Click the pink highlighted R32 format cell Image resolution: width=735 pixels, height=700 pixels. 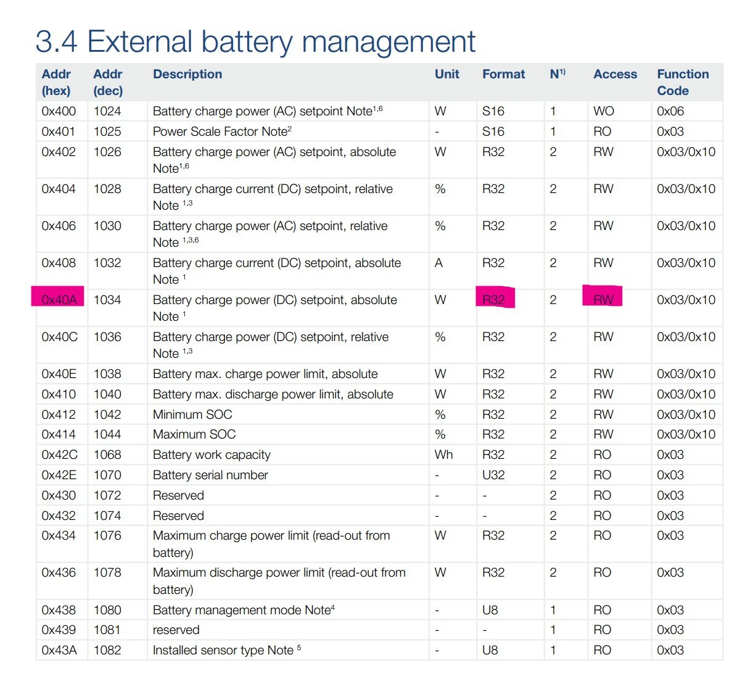494,300
